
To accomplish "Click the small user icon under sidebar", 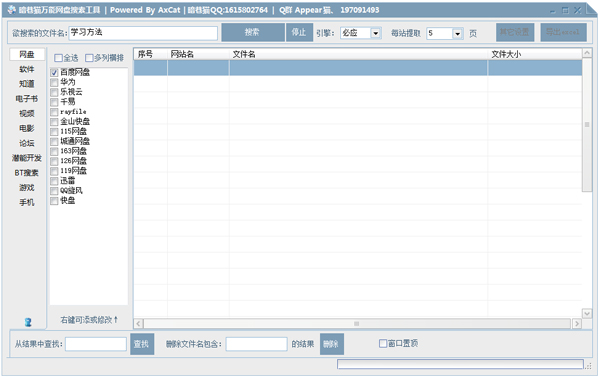I will (28, 322).
